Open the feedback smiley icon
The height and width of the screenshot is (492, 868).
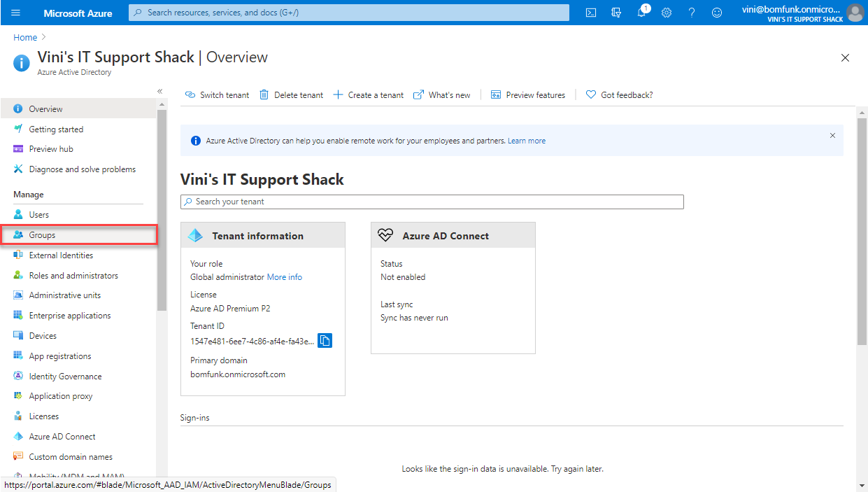[717, 13]
